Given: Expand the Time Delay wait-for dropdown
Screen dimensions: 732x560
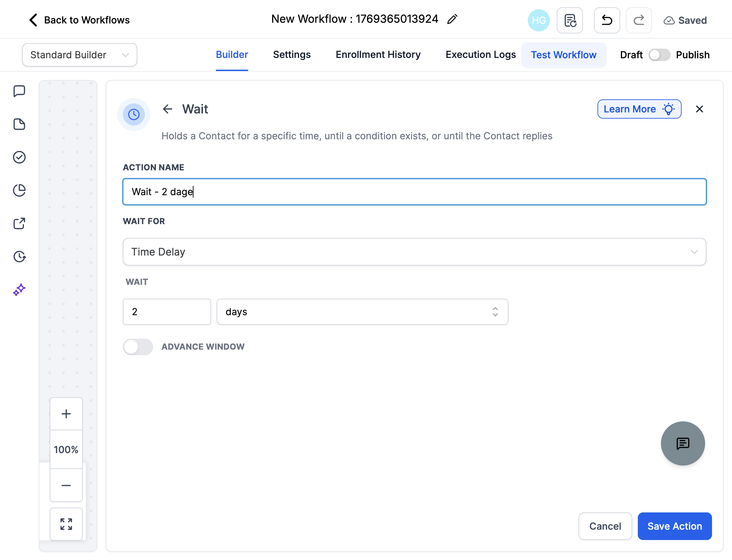Looking at the screenshot, I should (x=415, y=252).
